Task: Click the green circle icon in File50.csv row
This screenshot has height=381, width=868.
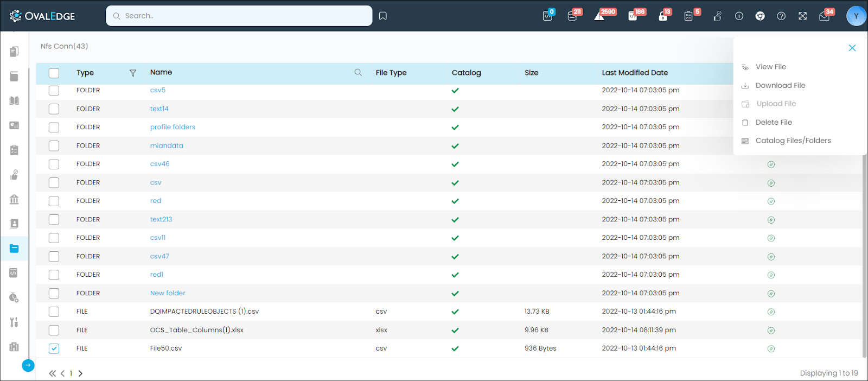Action: (x=771, y=349)
